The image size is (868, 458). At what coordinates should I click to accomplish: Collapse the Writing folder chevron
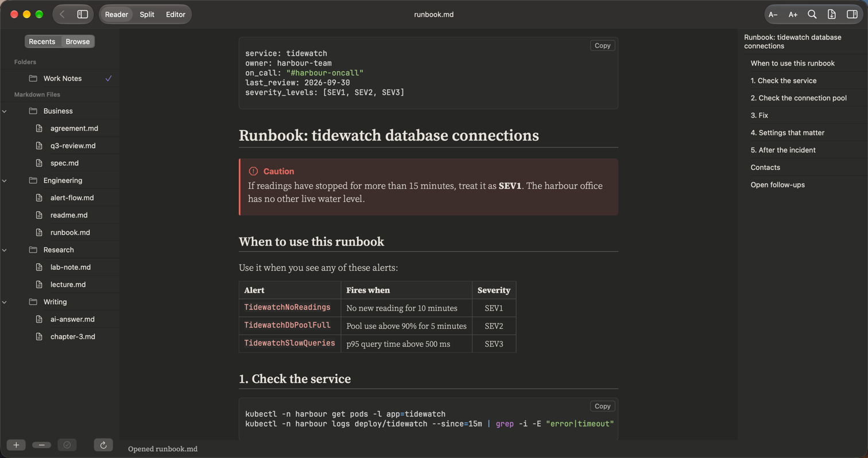tap(5, 302)
